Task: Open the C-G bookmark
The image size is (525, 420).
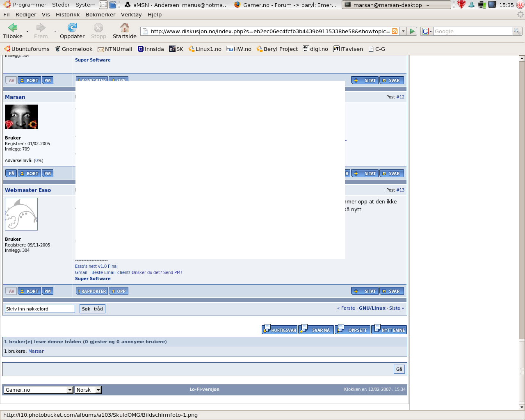Action: [x=377, y=49]
